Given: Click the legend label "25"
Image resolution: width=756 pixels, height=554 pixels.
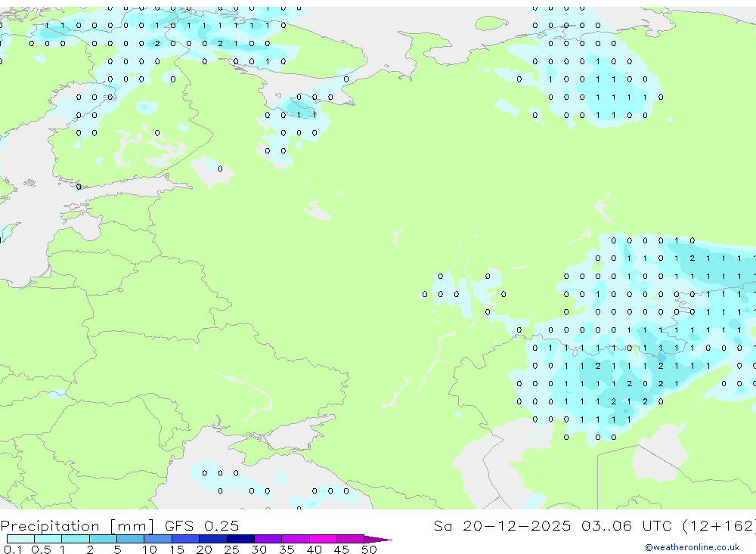Looking at the screenshot, I should 231,549.
